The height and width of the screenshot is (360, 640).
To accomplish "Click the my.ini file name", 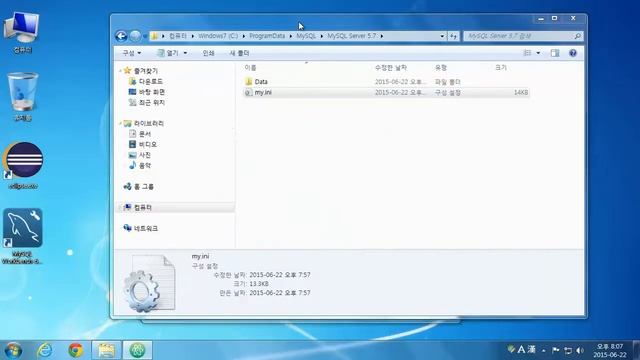I will (x=263, y=93).
